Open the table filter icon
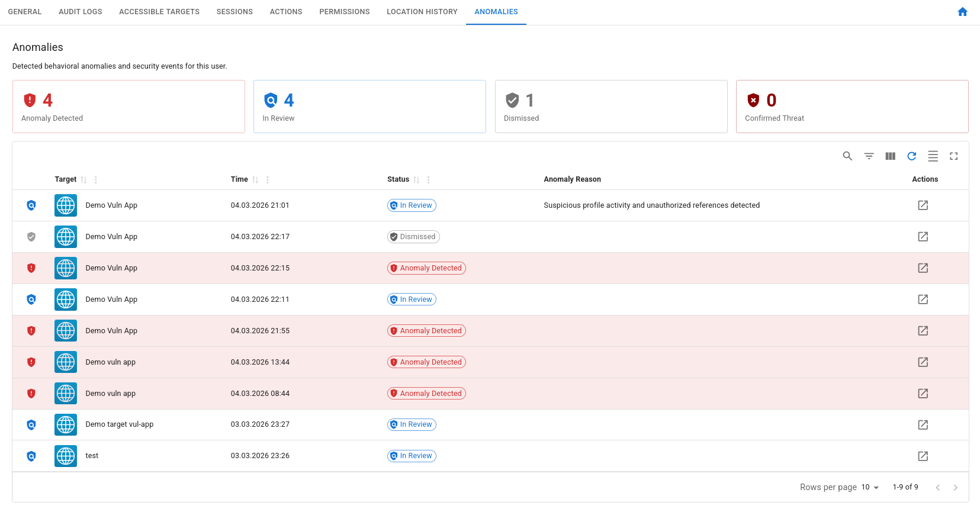980x512 pixels. [x=869, y=156]
